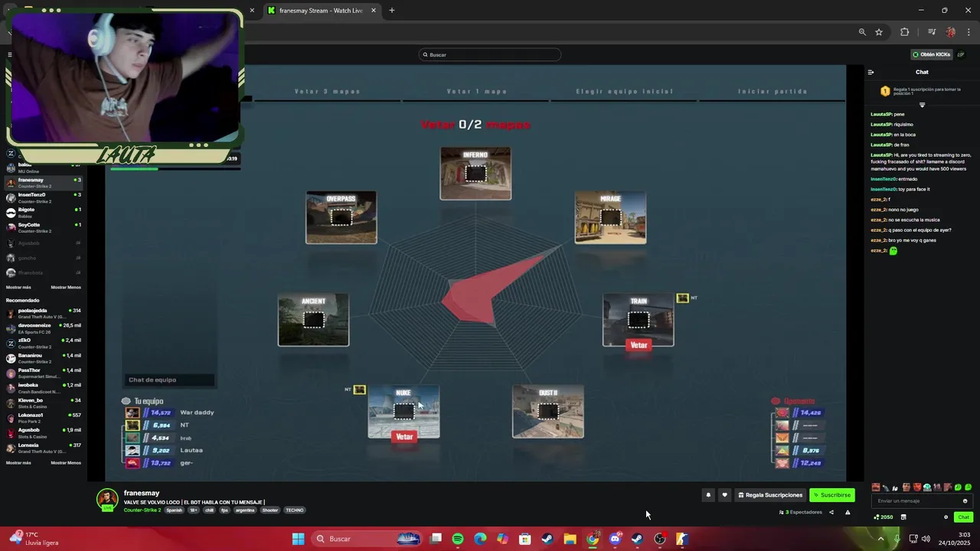Viewport: 980px width, 551px height.
Task: Switch to the franesmay Stream browser tab
Action: pos(321,10)
